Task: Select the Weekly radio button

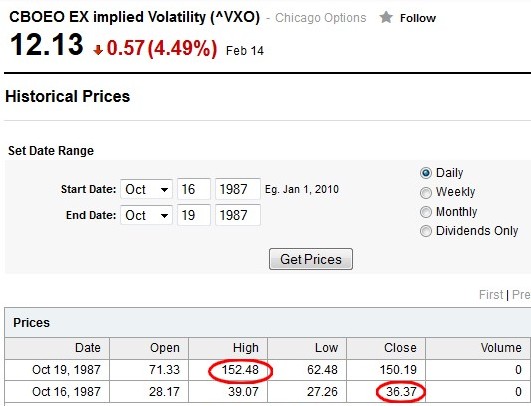Action: coord(426,193)
